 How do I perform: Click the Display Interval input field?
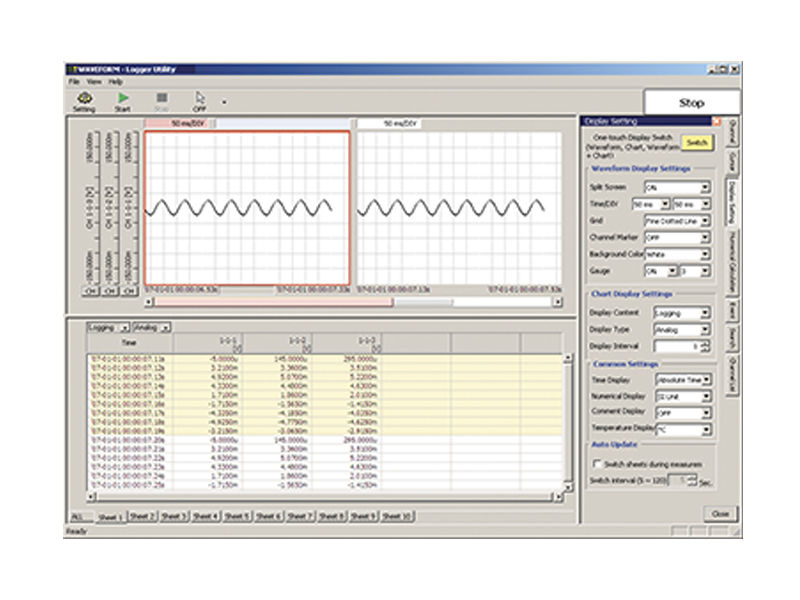[x=678, y=346]
